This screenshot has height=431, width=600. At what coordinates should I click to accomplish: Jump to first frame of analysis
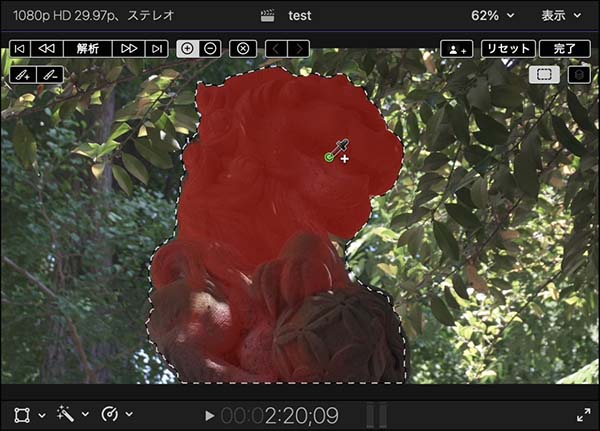(20, 49)
